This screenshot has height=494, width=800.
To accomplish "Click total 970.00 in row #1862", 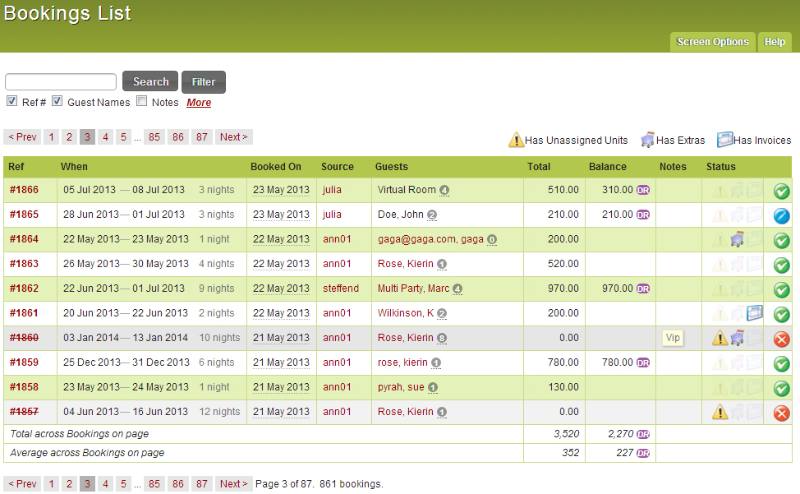I will 563,288.
